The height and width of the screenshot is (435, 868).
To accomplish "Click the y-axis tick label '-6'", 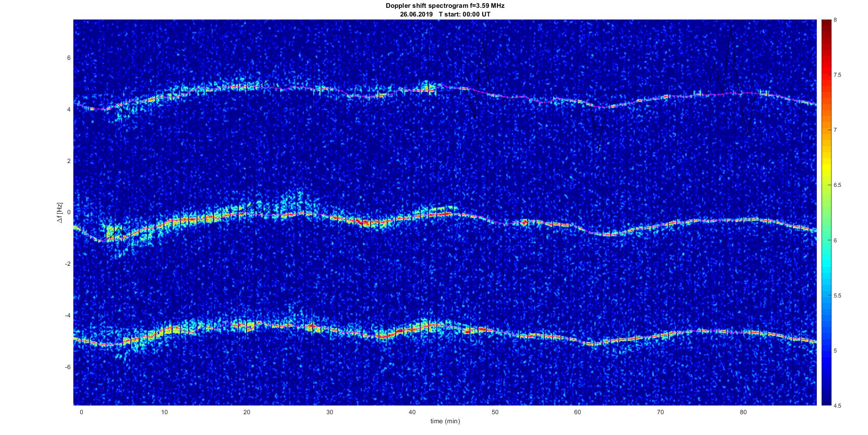I will pos(68,367).
